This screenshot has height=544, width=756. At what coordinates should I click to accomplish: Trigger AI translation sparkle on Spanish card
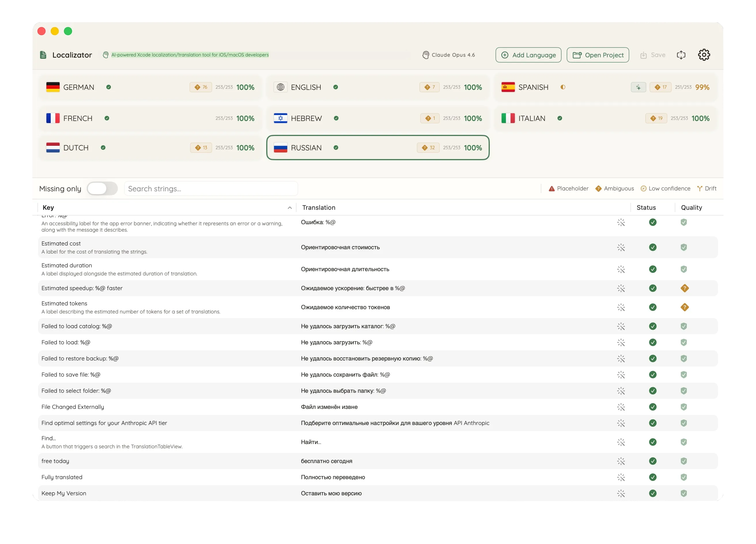click(x=638, y=87)
